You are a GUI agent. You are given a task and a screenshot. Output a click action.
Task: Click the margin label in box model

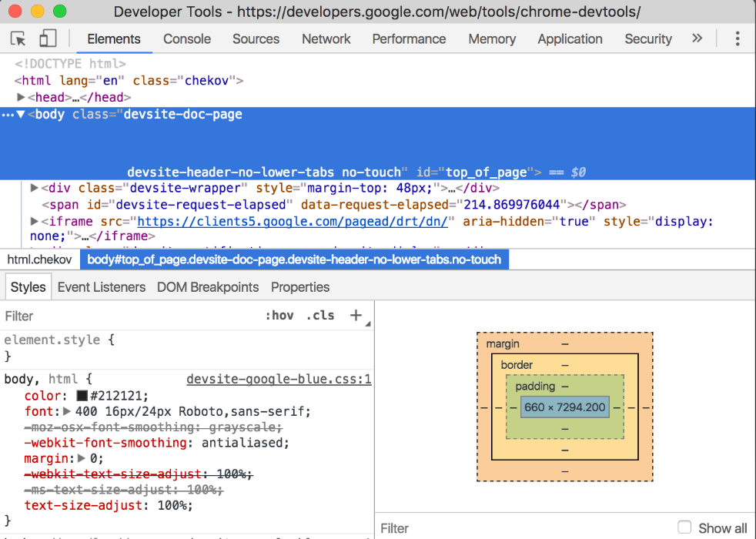coord(503,343)
